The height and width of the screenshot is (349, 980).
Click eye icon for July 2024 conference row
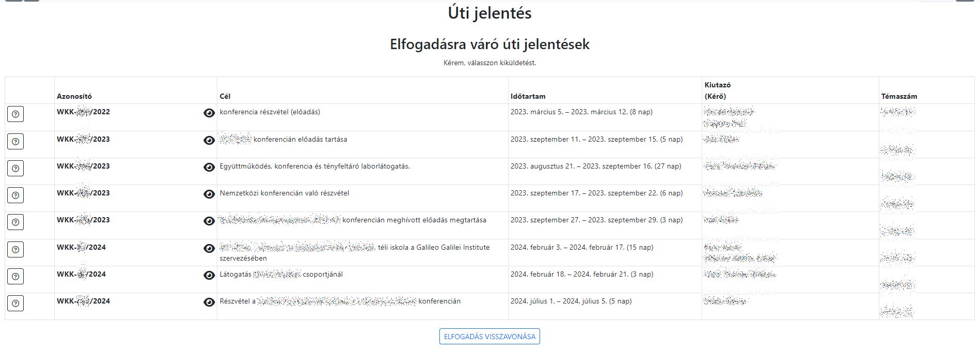coord(209,302)
